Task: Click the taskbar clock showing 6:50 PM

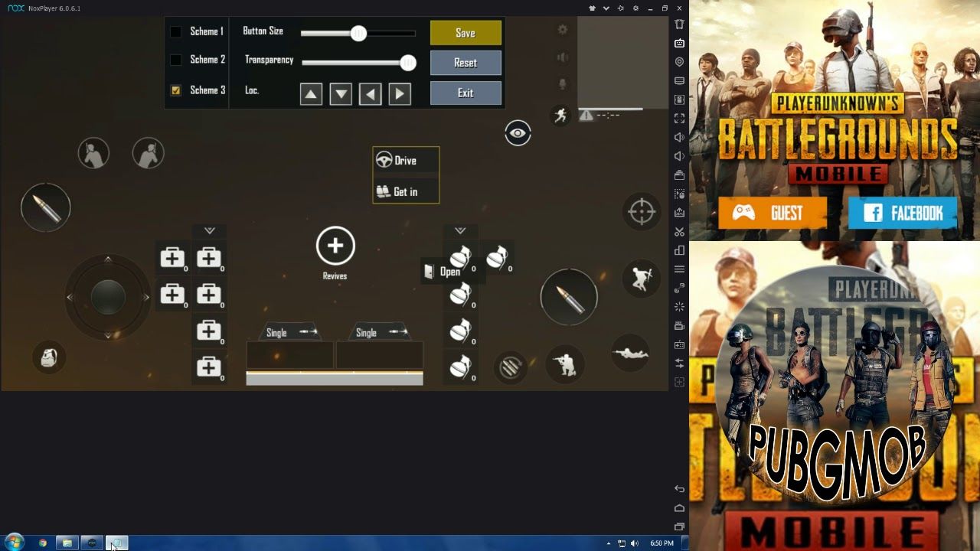Action: [661, 543]
